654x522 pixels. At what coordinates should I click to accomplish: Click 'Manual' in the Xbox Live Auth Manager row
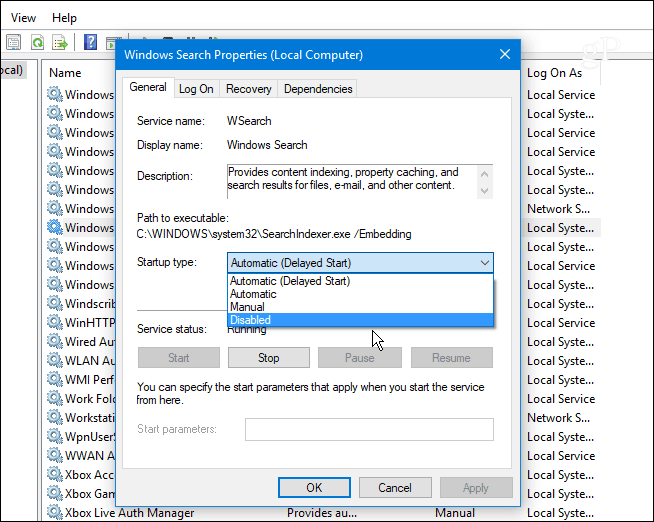pyautogui.click(x=455, y=512)
